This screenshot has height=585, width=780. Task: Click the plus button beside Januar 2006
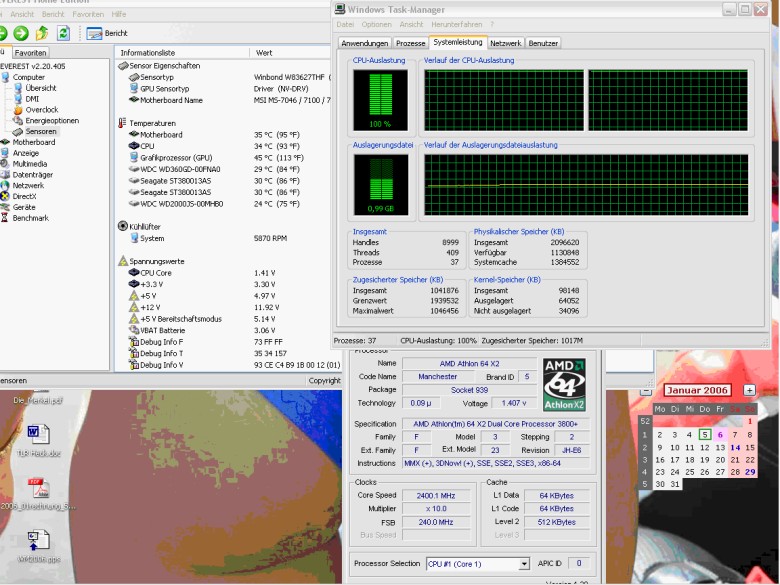pyautogui.click(x=749, y=390)
